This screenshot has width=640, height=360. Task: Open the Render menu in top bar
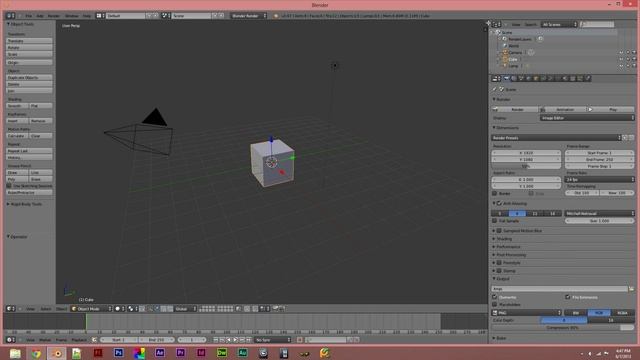point(54,16)
